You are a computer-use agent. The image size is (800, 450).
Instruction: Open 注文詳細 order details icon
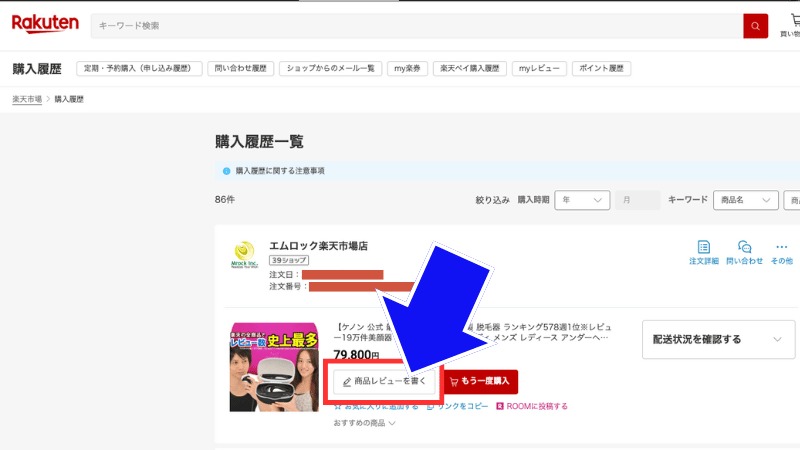tap(704, 253)
